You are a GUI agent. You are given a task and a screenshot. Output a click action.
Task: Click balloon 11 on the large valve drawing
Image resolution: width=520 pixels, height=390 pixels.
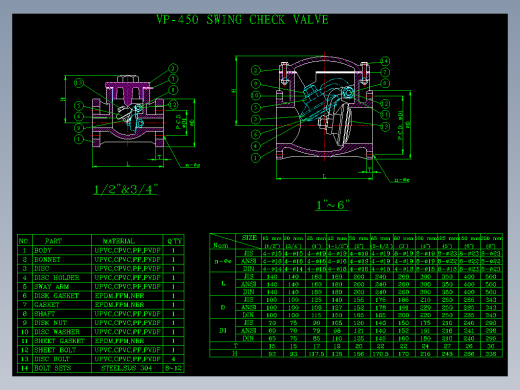pos(385,115)
